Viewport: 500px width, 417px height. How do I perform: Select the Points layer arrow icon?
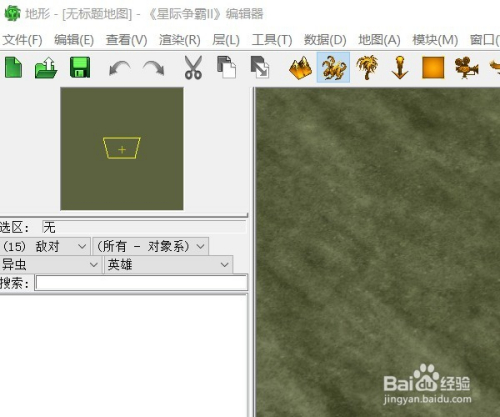tap(400, 67)
